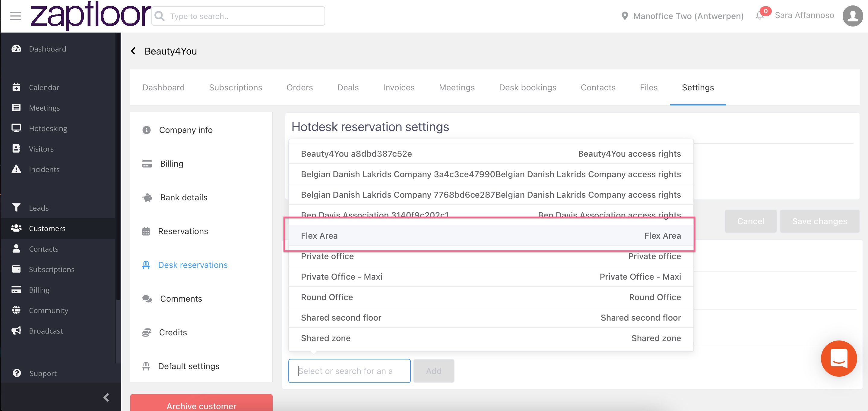Click the Incidents warning icon
The image size is (868, 411).
tap(16, 169)
